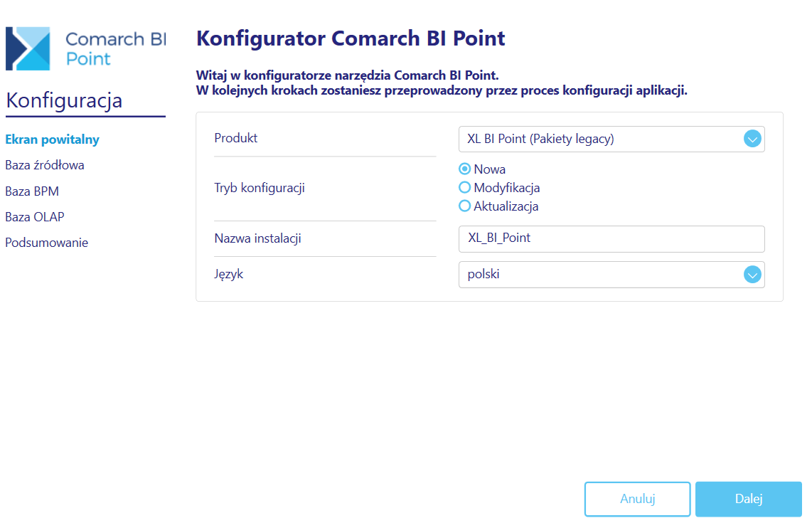Cancel setup with the Anuluj button
Screen dimensions: 812x528
point(638,499)
